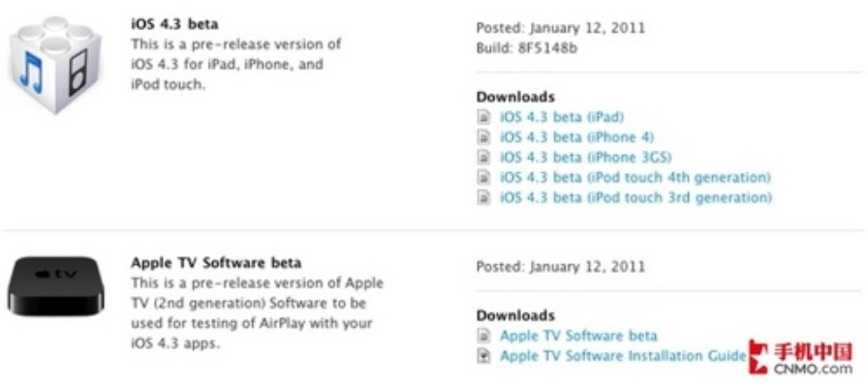The height and width of the screenshot is (387, 868).
Task: Download iOS 4.3 beta (iPod touch 3rd generation)
Action: pos(635,198)
